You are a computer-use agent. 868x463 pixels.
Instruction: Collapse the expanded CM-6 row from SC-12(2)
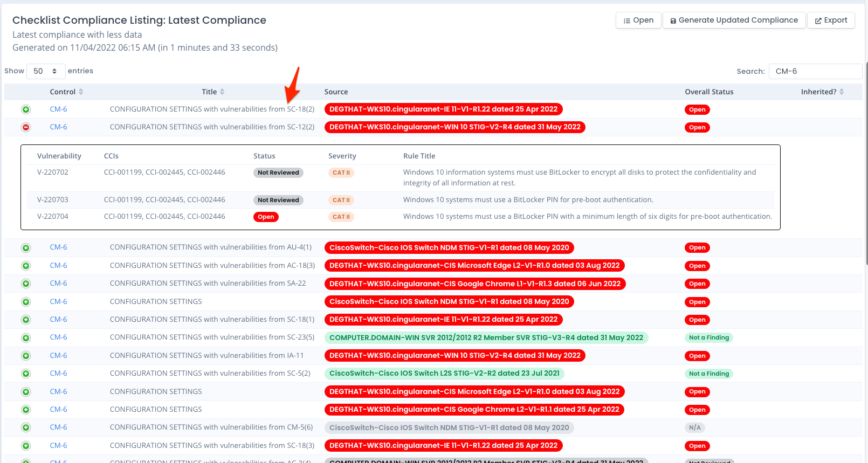[x=26, y=127]
